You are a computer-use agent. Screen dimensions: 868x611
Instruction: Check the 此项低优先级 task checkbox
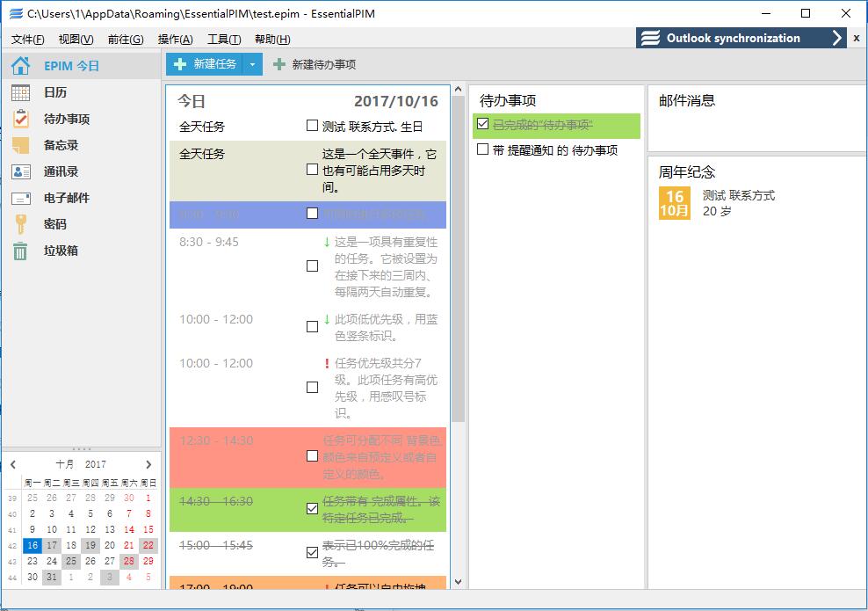pos(312,327)
